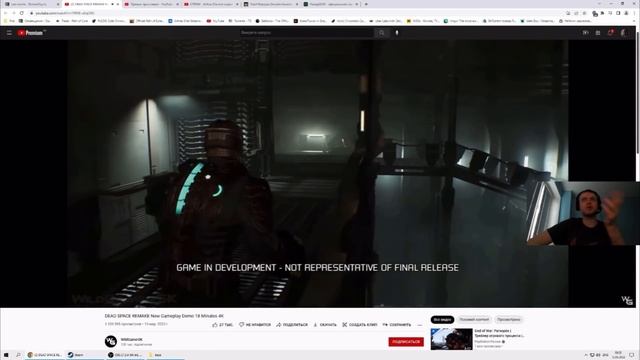Open the YouTube account avatar menu
Viewport: 640px width, 360px height.
pyautogui.click(x=623, y=33)
